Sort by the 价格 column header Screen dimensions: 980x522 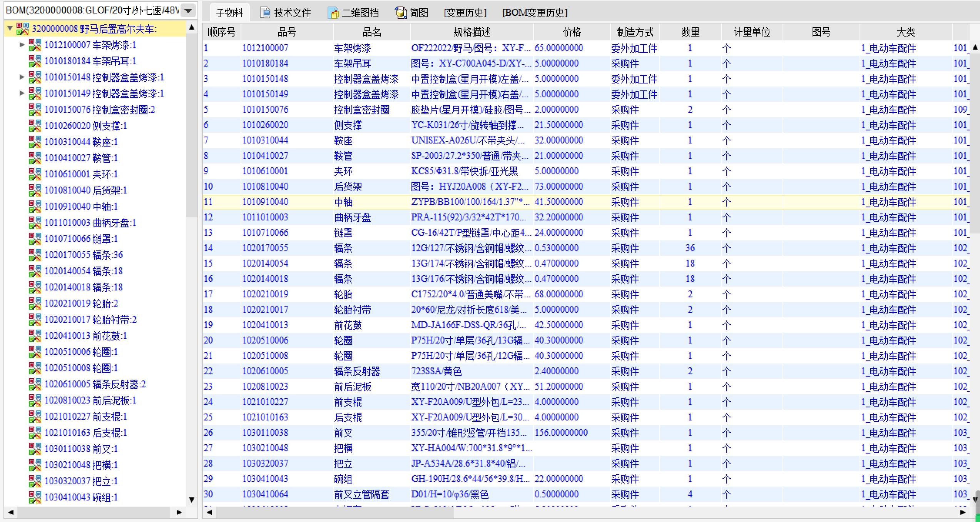pos(572,32)
